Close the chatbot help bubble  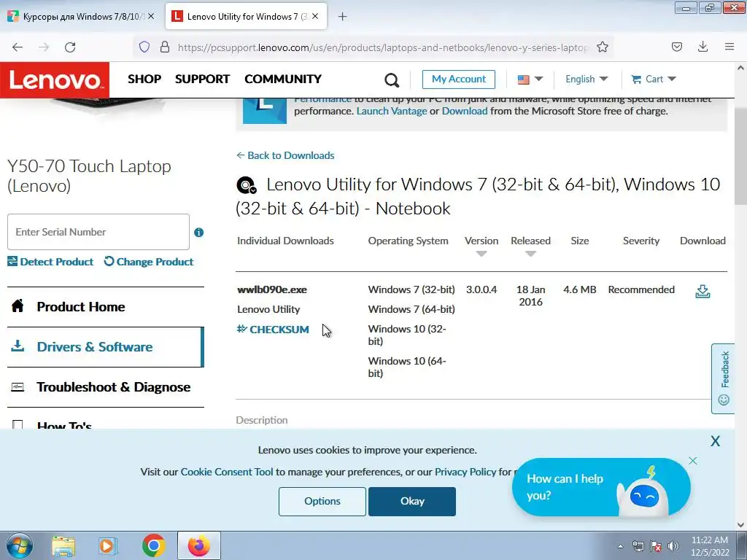693,461
